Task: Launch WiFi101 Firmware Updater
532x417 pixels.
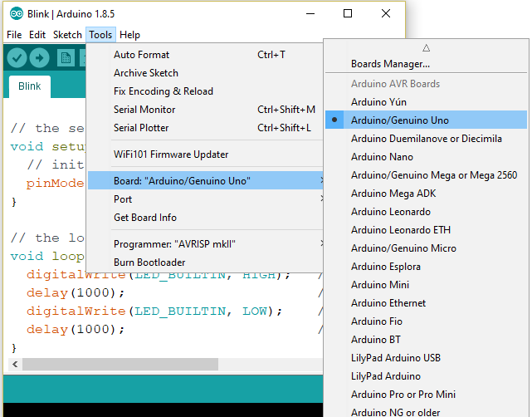Action: click(205, 155)
